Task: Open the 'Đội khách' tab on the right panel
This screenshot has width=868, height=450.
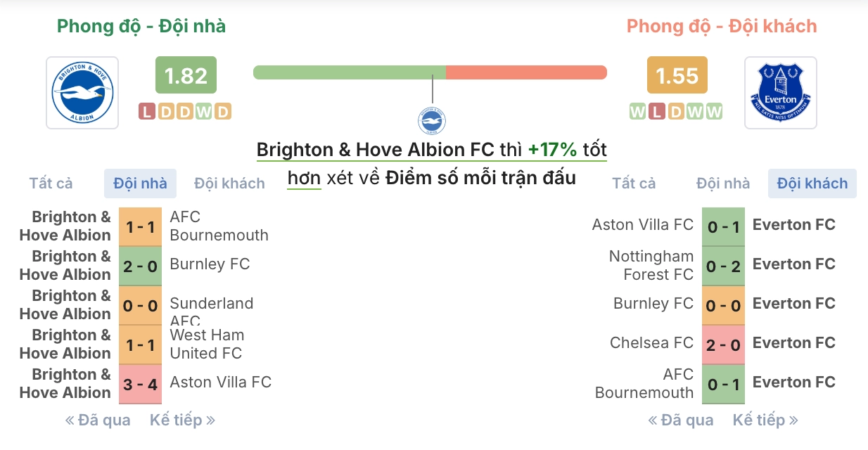Action: pos(812,183)
